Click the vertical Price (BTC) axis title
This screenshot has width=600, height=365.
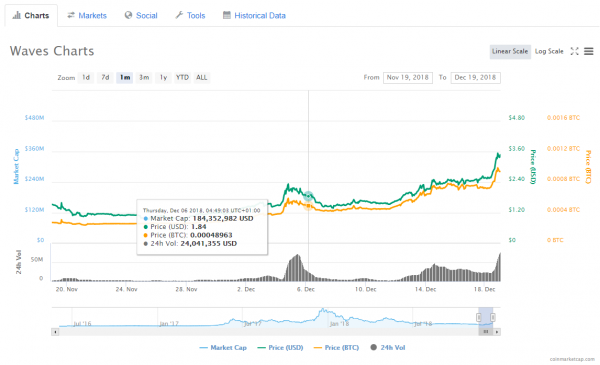(x=589, y=166)
